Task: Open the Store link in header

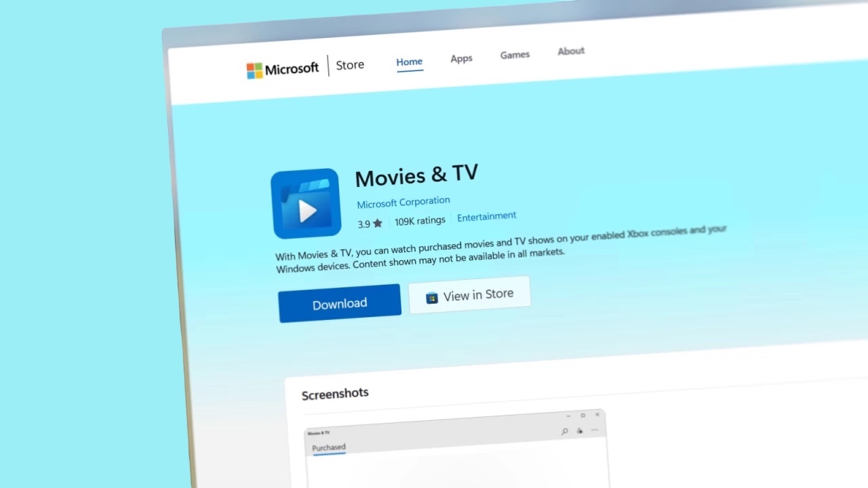Action: tap(350, 65)
